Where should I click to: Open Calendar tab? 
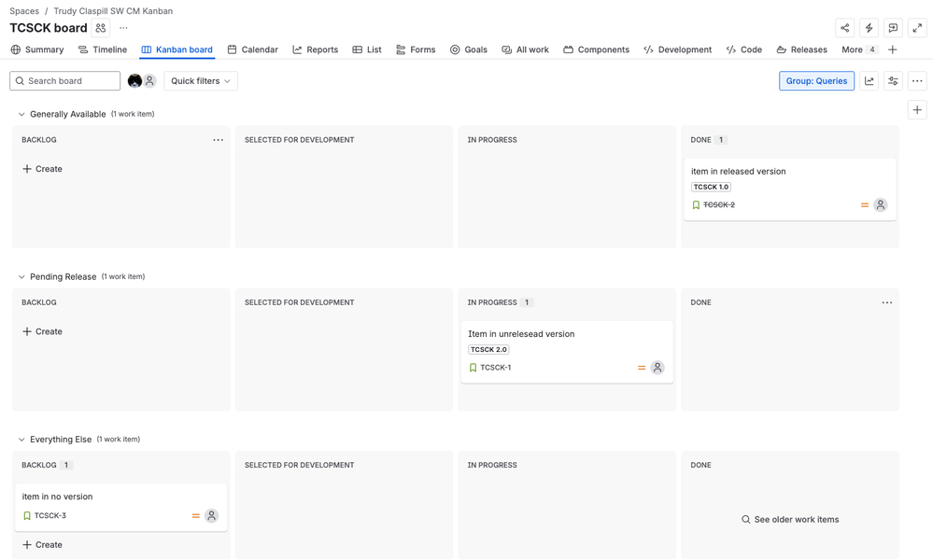pyautogui.click(x=252, y=50)
